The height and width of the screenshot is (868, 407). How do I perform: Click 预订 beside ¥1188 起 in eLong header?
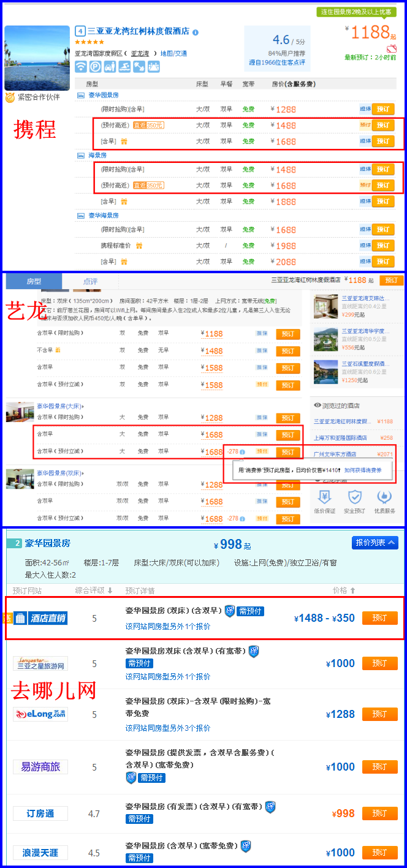pyautogui.click(x=392, y=280)
